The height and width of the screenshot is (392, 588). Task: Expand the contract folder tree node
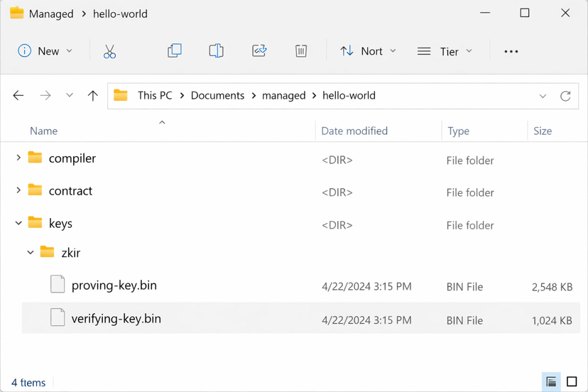(x=18, y=191)
